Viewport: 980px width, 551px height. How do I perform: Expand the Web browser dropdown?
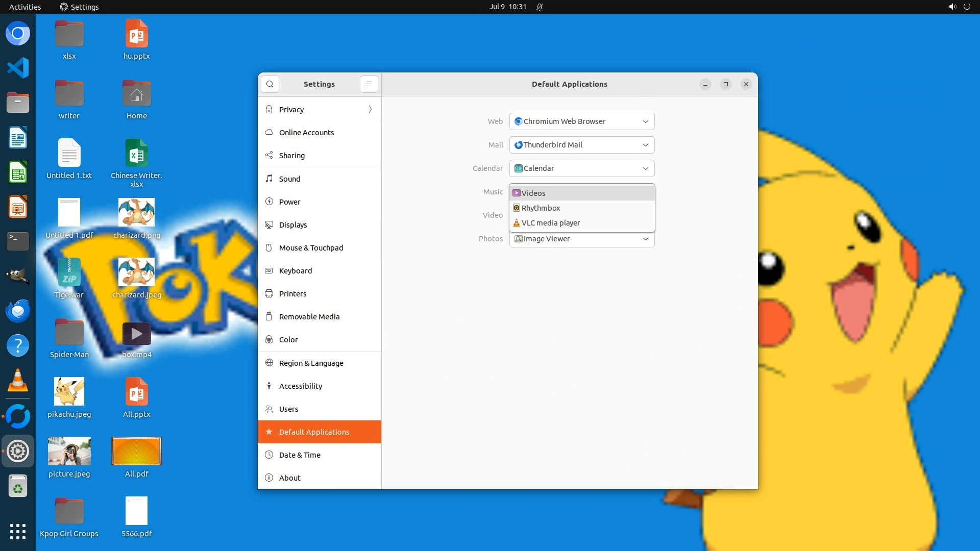581,121
